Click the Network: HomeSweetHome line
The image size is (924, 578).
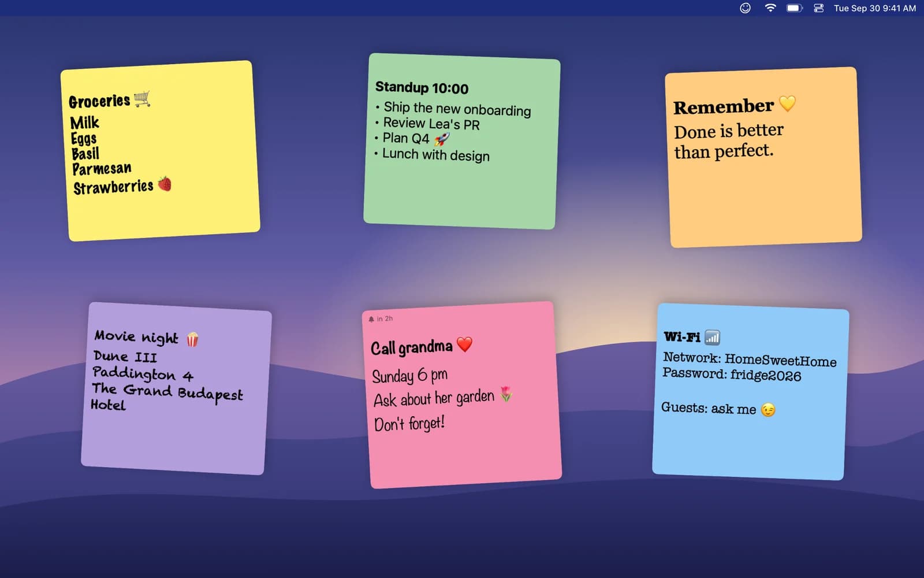[x=750, y=359]
